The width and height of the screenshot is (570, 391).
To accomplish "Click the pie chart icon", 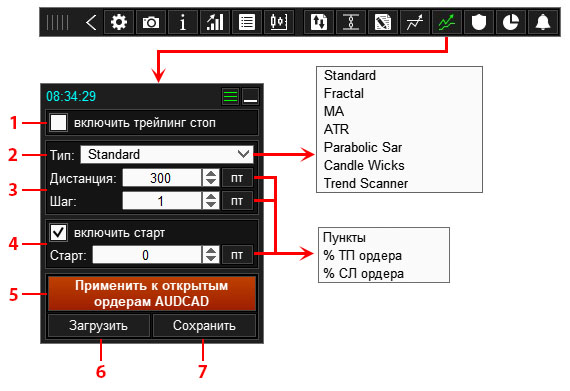I will [511, 22].
